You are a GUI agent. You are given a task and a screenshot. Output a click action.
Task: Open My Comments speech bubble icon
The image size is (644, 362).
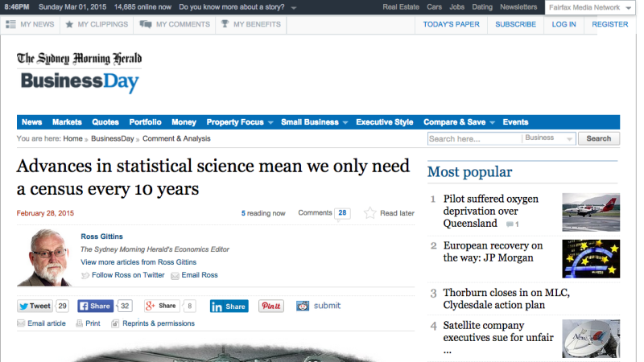[x=146, y=24]
